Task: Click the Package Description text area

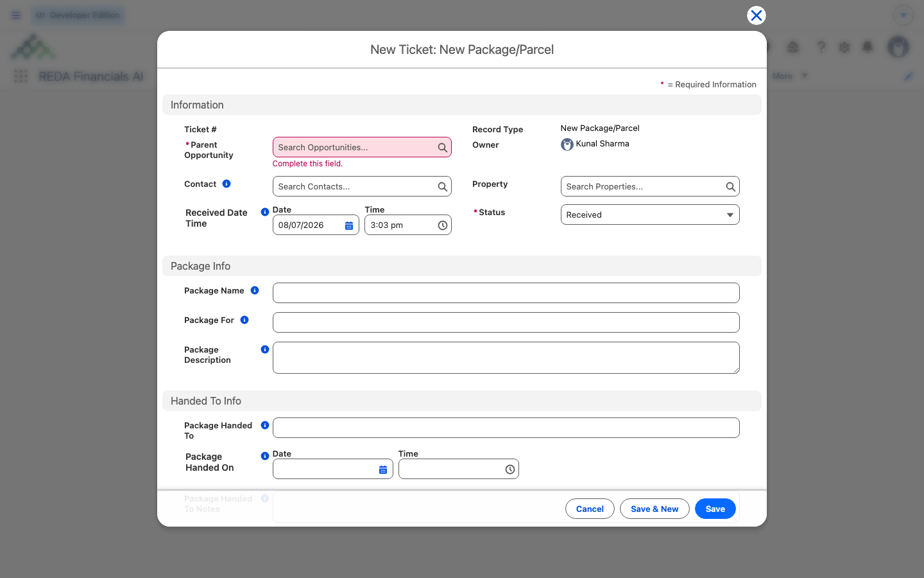Action: pyautogui.click(x=506, y=358)
